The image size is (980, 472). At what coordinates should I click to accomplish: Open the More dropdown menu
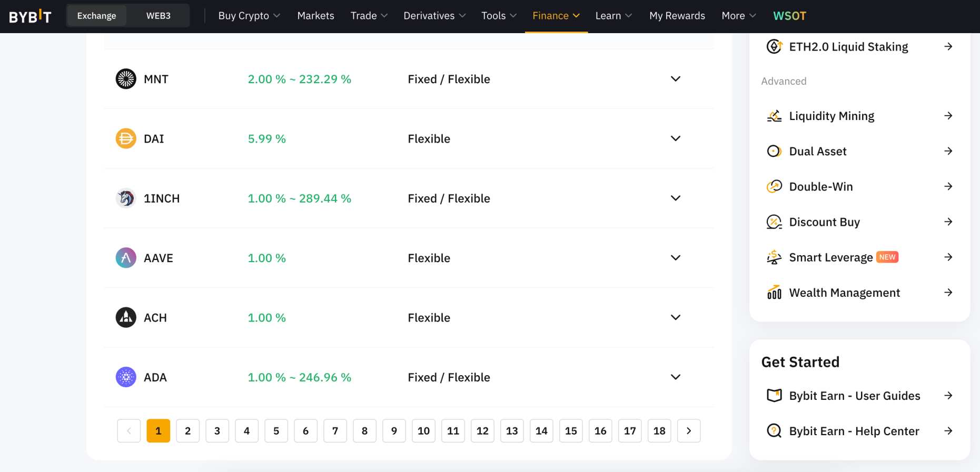point(739,16)
